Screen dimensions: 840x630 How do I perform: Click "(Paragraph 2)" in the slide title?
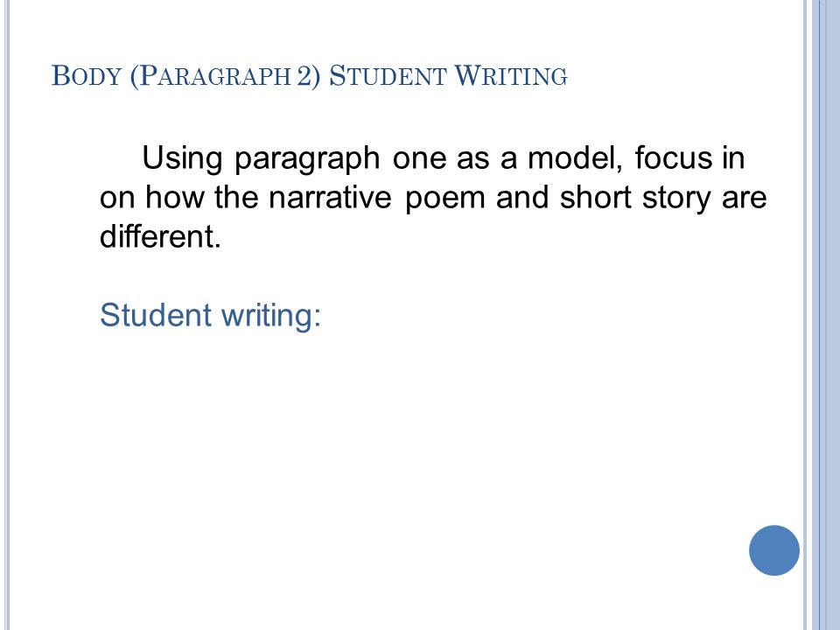pos(225,75)
